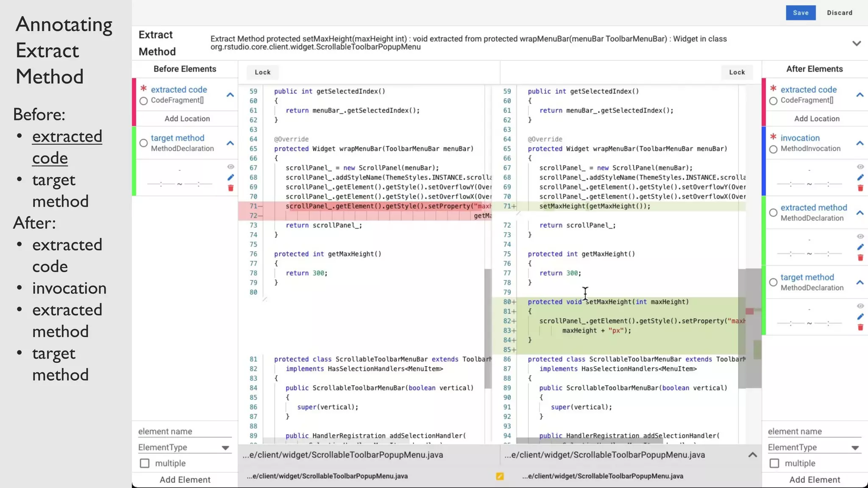
Task: Add Location under Before extracted code
Action: [x=187, y=119]
